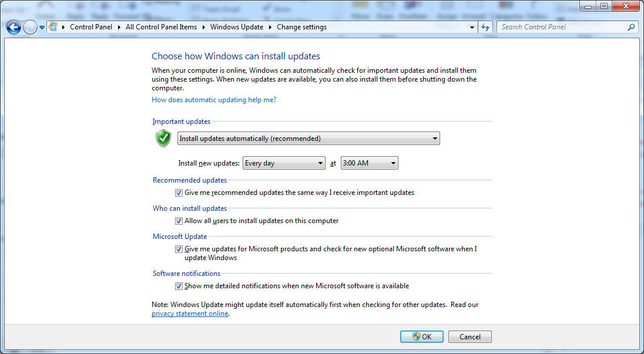Open the recent pages dropdown arrow
The height and width of the screenshot is (354, 644).
pyautogui.click(x=42, y=28)
